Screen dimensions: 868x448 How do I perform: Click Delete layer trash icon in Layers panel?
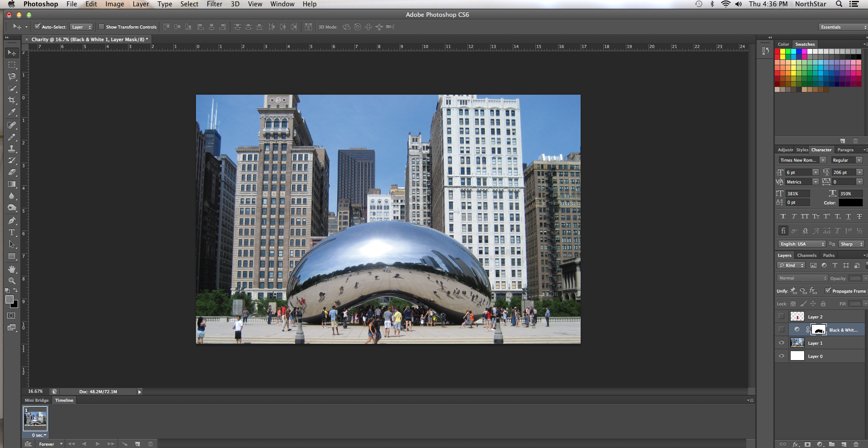pos(855,444)
